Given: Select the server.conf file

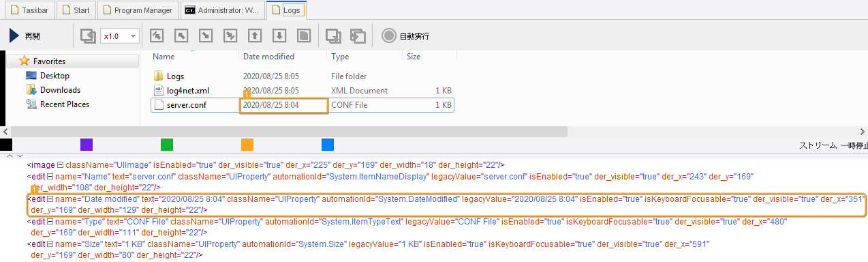Looking at the screenshot, I should [302, 105].
